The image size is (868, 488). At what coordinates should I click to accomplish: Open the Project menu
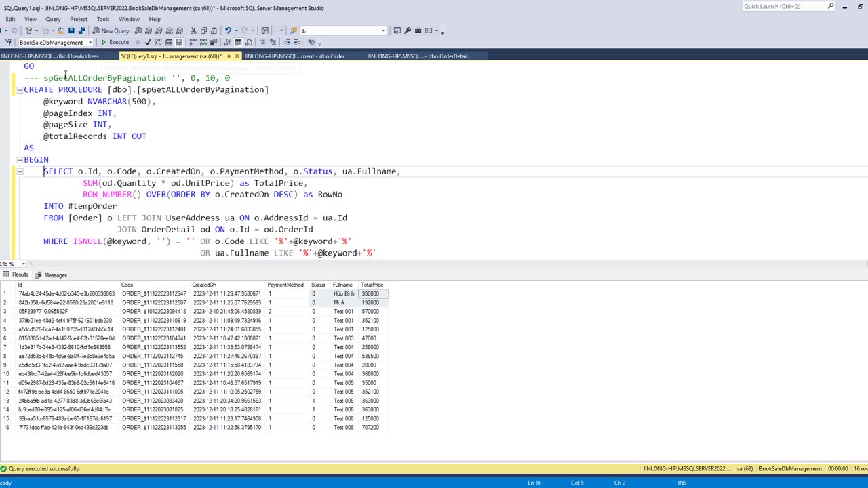pyautogui.click(x=79, y=19)
